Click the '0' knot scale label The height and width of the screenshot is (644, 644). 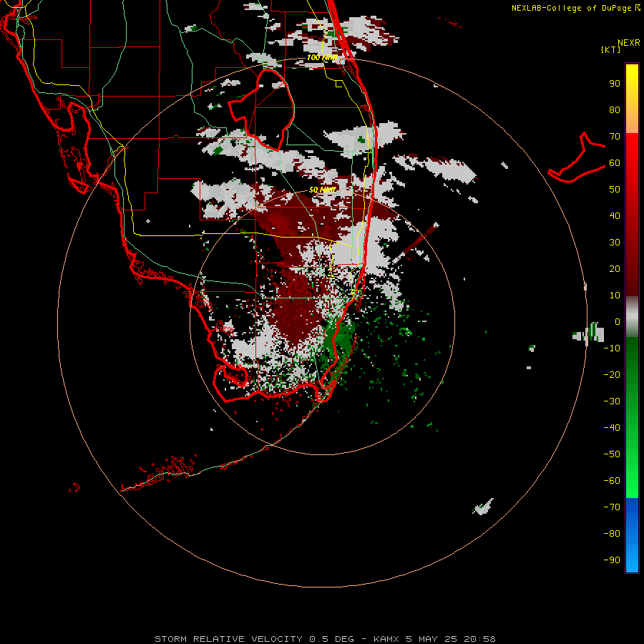[x=618, y=322]
